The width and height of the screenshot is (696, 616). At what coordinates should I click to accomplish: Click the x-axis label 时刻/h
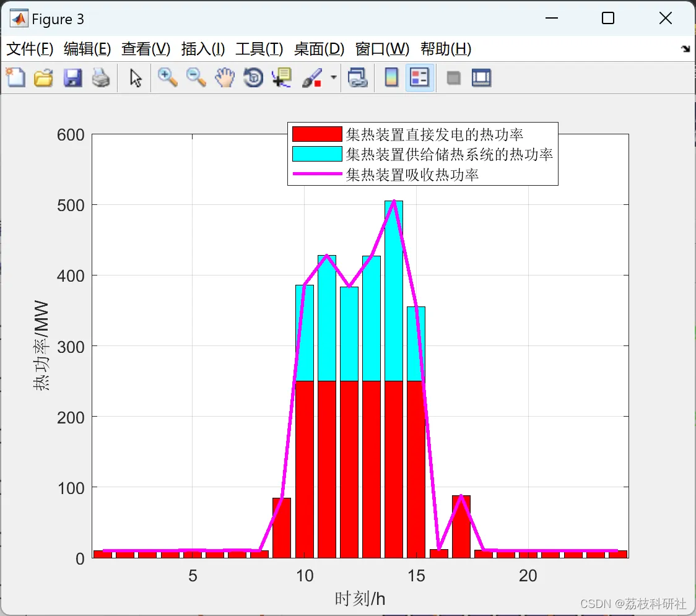point(360,599)
